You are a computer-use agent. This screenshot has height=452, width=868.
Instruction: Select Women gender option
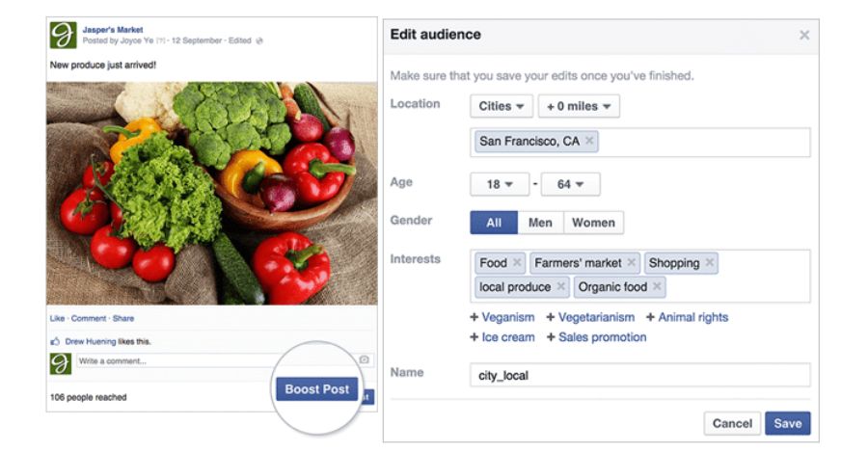[x=593, y=223]
